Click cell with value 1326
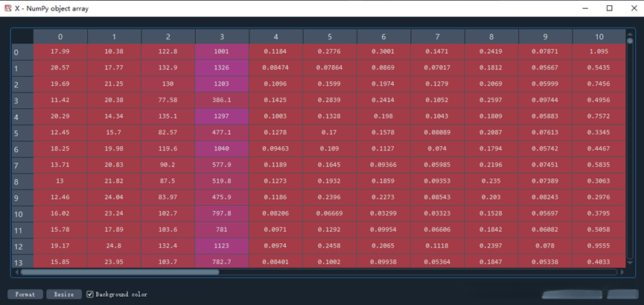 pos(222,68)
